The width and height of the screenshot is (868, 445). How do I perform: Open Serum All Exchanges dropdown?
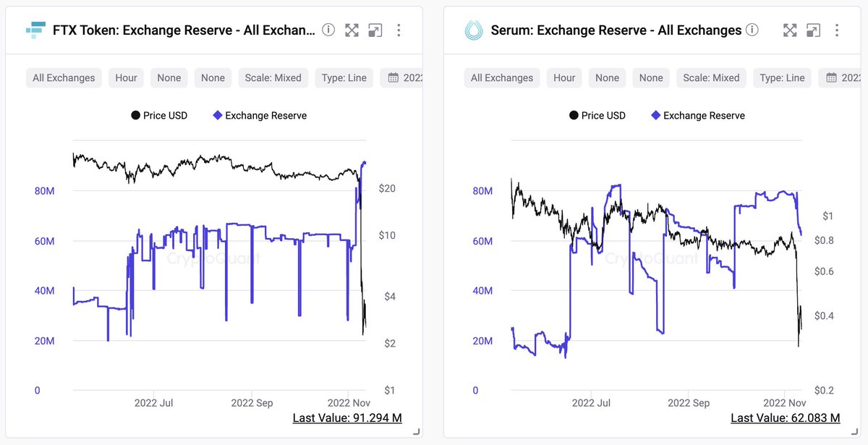[x=502, y=77]
